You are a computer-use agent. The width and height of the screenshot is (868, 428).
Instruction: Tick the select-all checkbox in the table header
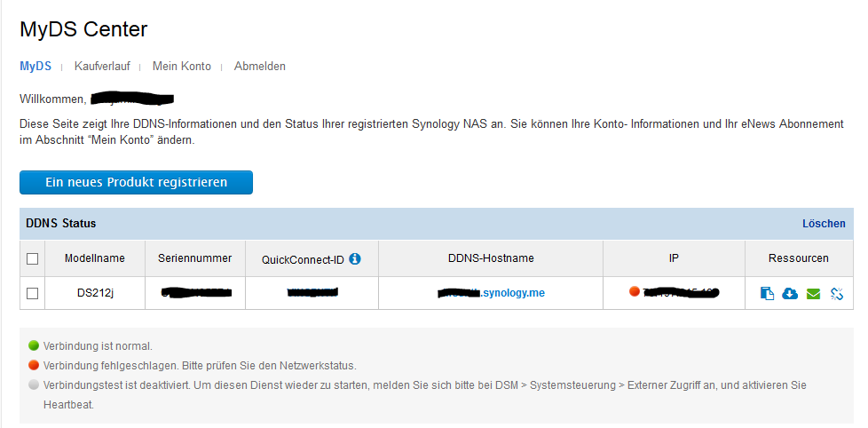point(32,258)
